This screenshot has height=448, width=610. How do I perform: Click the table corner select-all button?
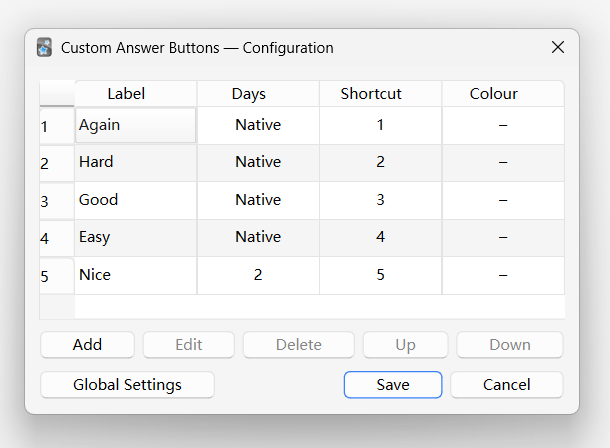coord(57,93)
